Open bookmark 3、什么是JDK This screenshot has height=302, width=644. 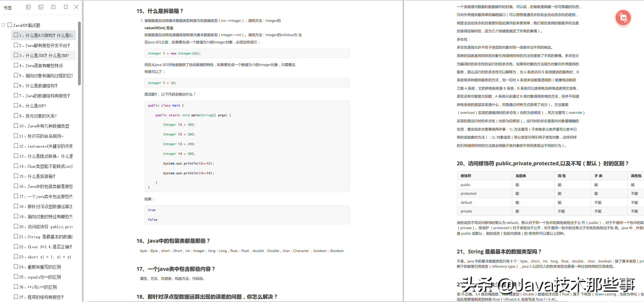[43, 56]
